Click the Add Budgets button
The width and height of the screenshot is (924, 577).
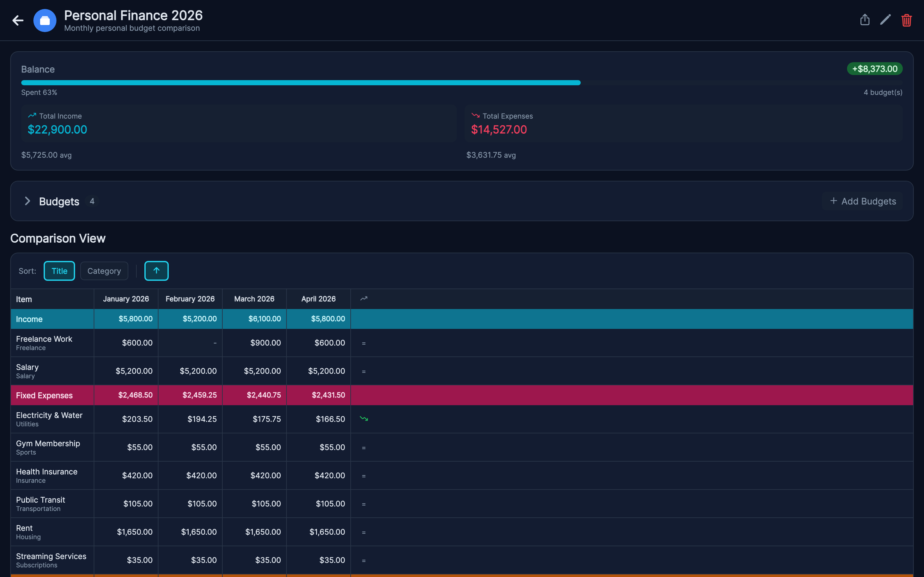(x=862, y=201)
